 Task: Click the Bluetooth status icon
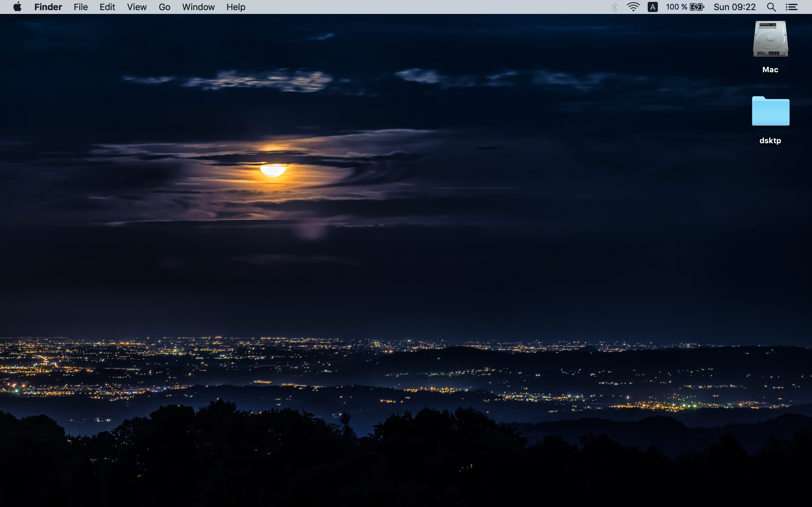pyautogui.click(x=614, y=7)
